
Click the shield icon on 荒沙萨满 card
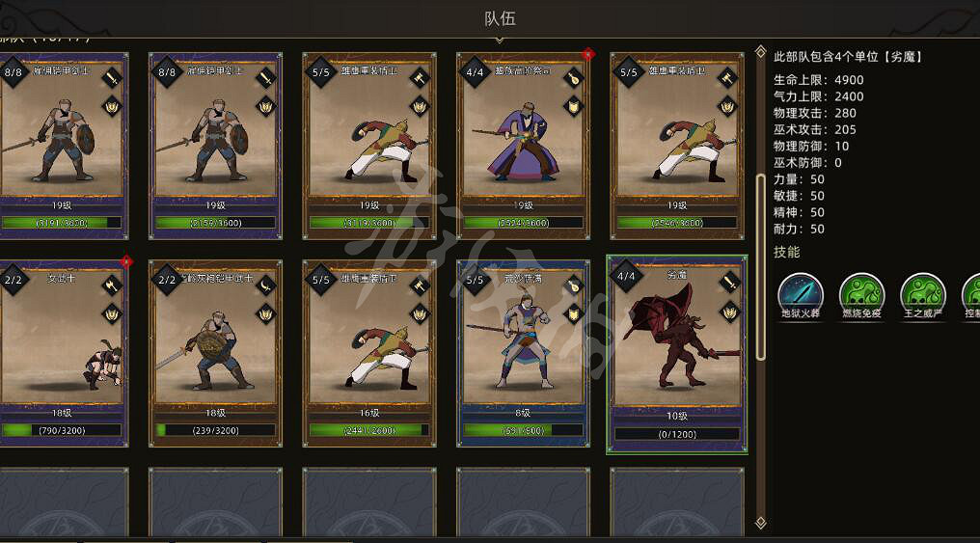(x=573, y=313)
